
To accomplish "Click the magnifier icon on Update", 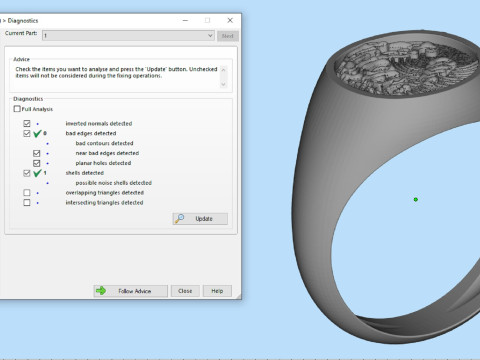I will click(180, 219).
